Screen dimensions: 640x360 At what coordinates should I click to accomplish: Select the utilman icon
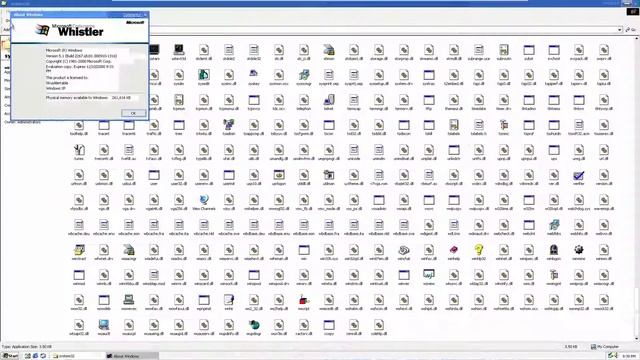tap(329, 175)
